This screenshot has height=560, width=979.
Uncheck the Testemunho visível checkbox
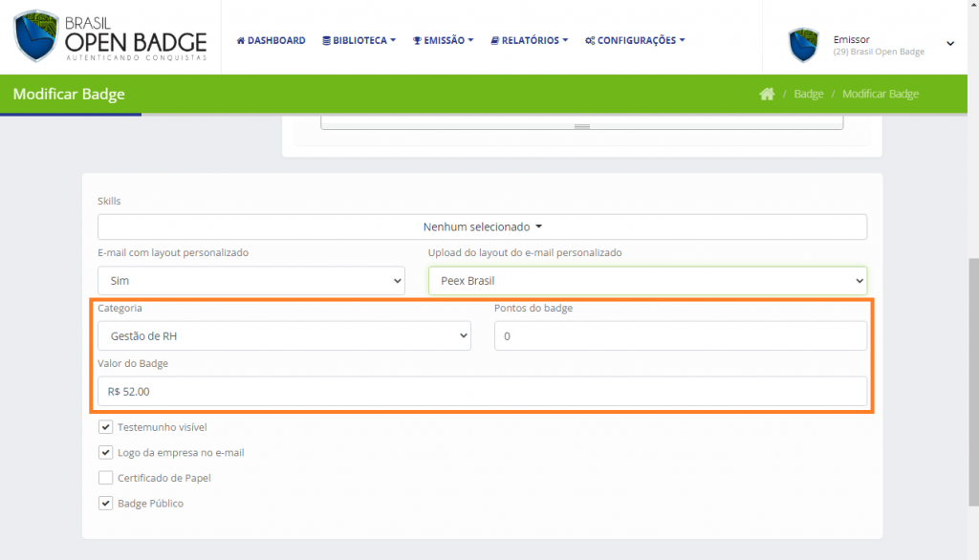(106, 427)
